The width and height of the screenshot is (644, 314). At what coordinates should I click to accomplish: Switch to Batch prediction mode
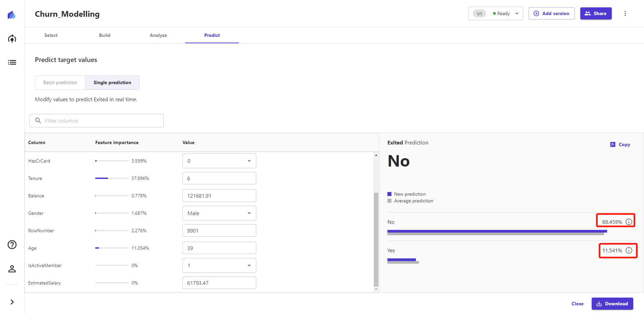[60, 82]
